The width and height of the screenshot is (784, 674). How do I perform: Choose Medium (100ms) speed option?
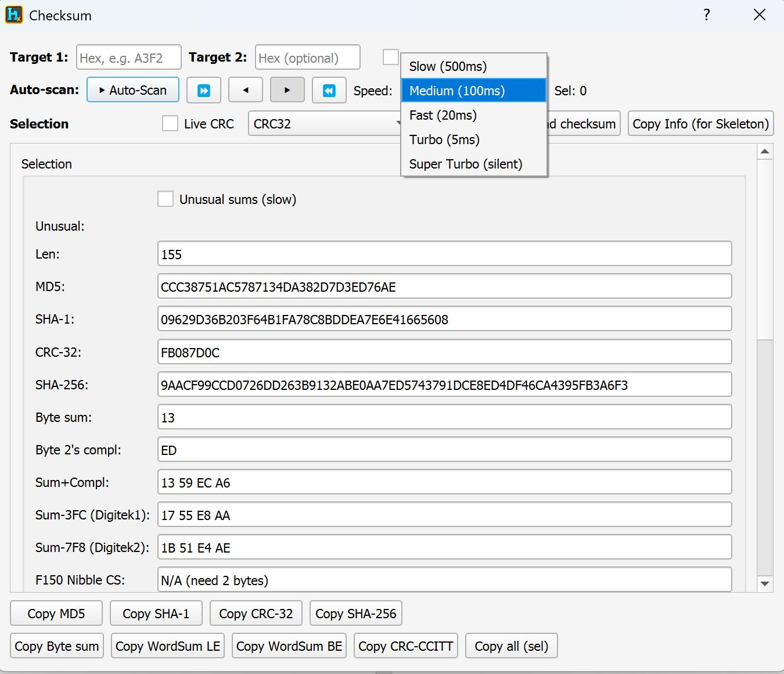[x=474, y=91]
